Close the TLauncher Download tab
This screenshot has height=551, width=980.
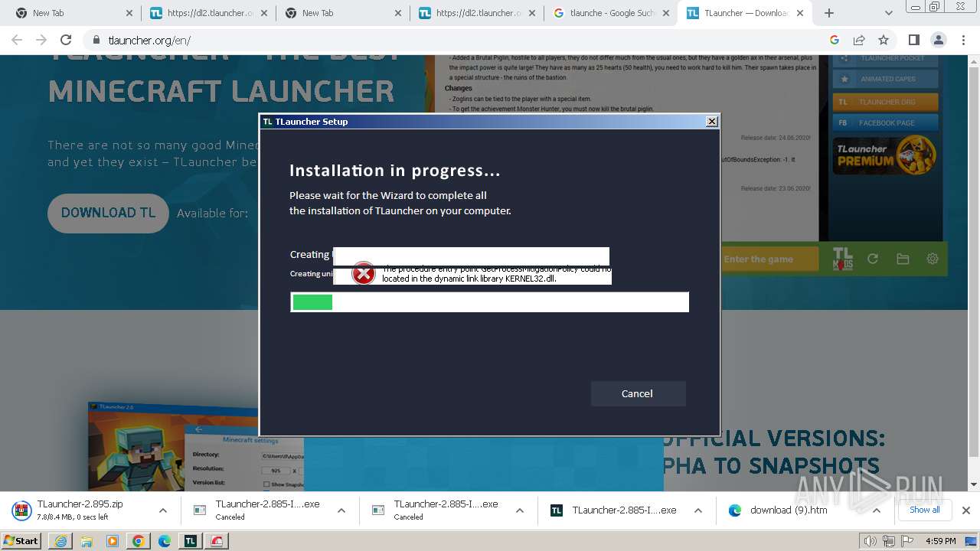(x=801, y=13)
